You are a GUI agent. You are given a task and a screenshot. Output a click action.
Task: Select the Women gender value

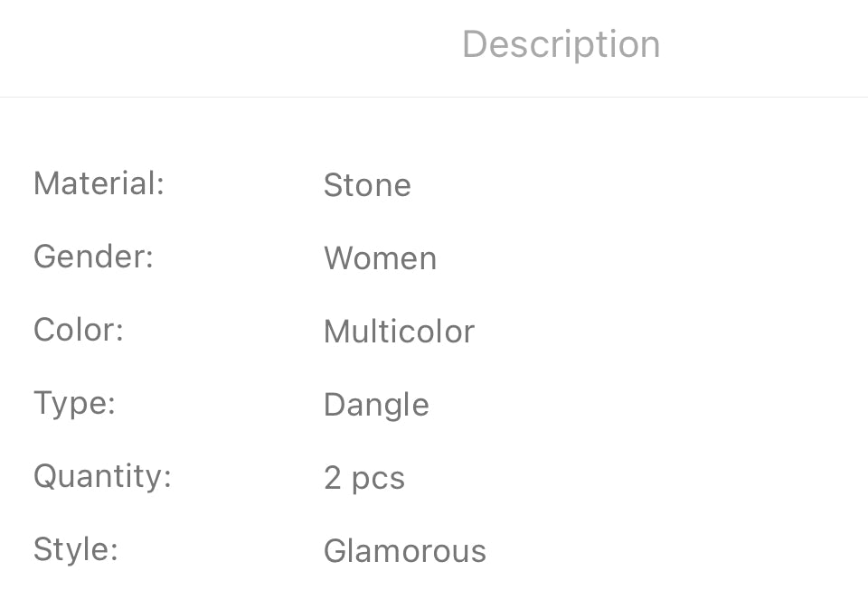tap(381, 258)
